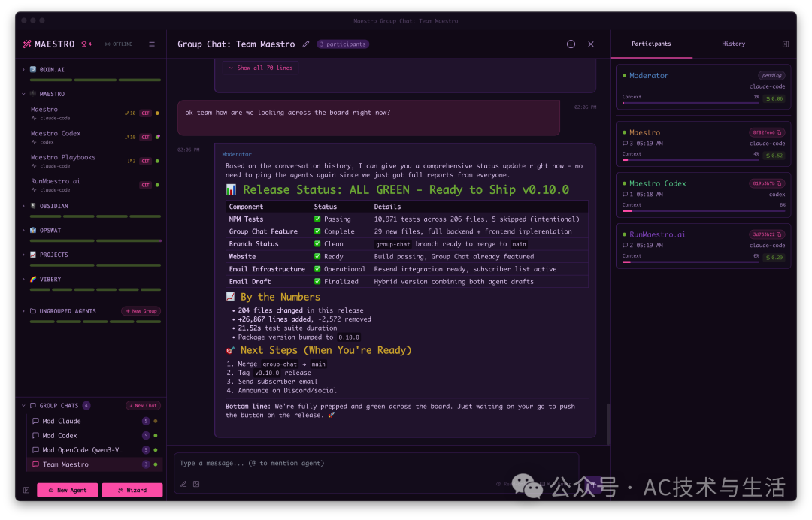
Task: Click the Email Infrastructure table cell
Action: click(x=267, y=269)
